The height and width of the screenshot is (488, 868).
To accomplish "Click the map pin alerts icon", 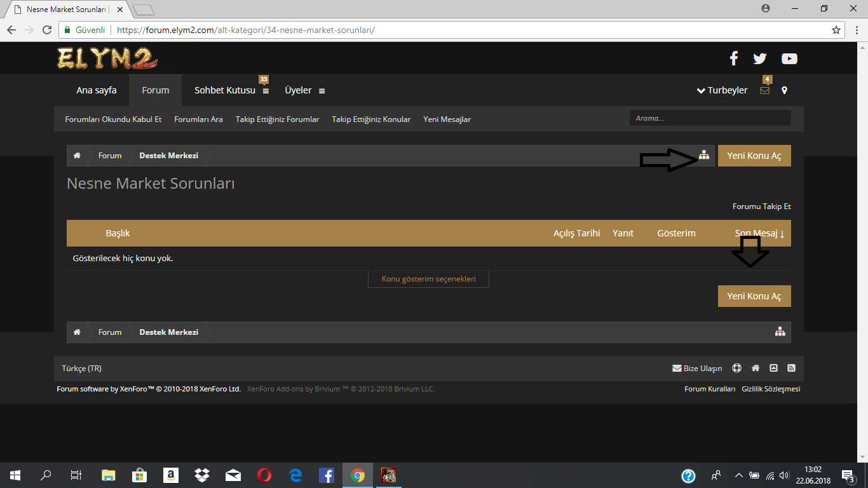I will coord(784,90).
